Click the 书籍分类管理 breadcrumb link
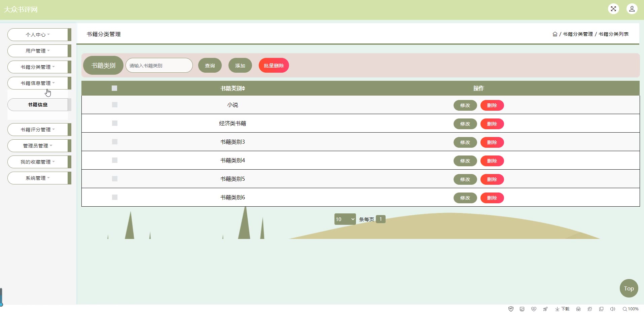 578,34
